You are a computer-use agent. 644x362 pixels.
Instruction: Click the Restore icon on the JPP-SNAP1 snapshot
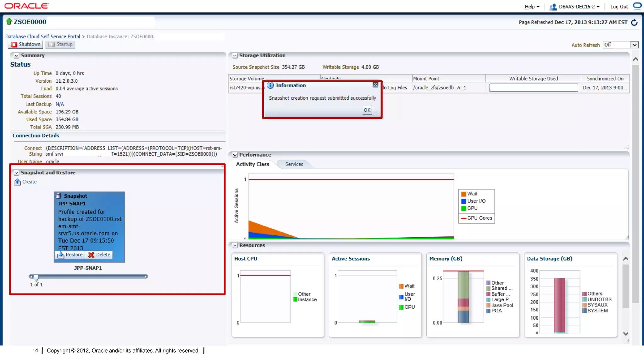point(61,255)
